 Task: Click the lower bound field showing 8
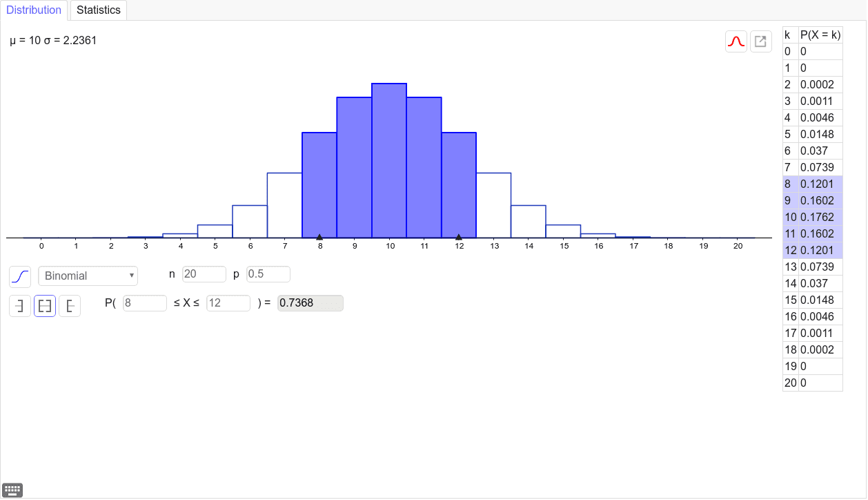point(145,303)
